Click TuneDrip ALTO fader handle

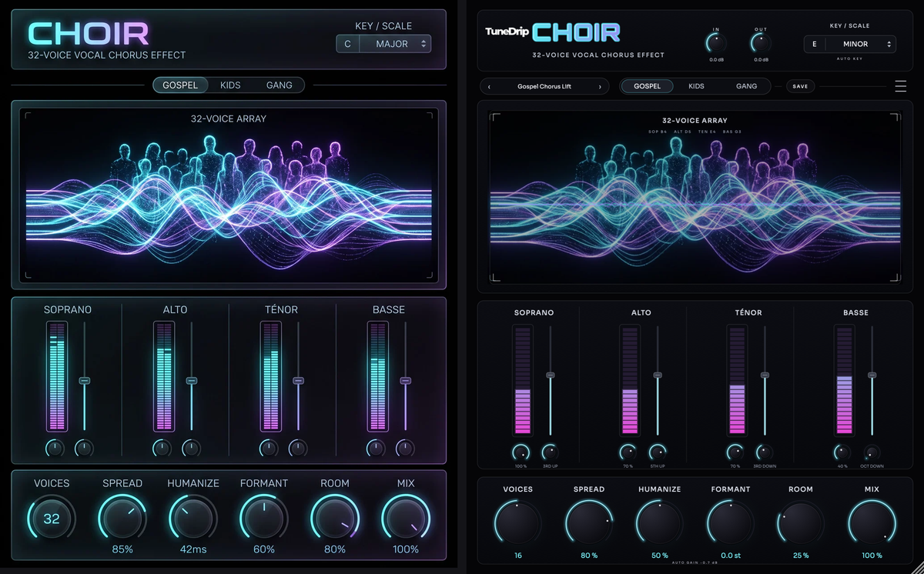(x=657, y=375)
